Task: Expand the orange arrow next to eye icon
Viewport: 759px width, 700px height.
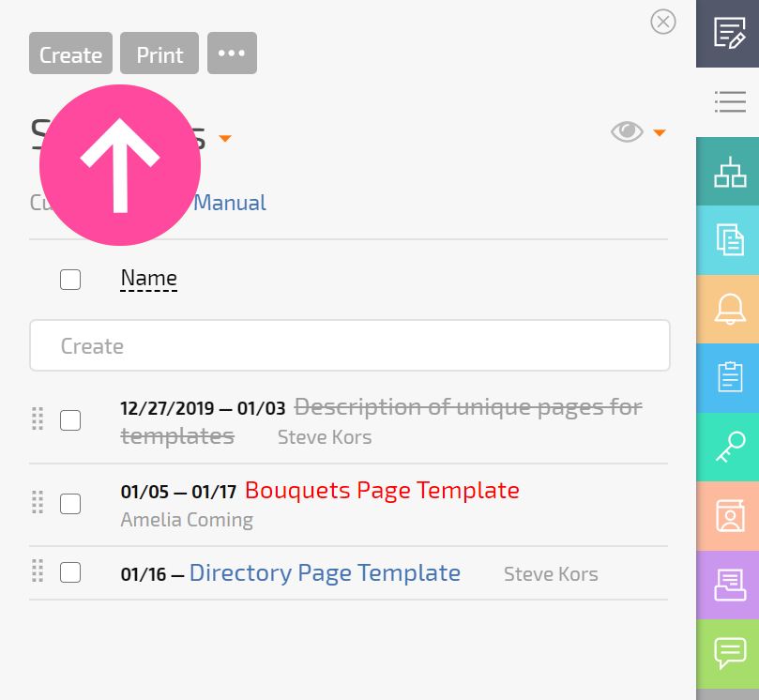Action: point(660,132)
